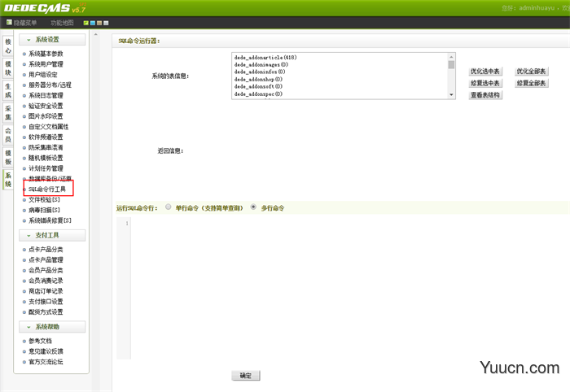Click the 隐藏菜单 hide menu icon

tap(10, 23)
